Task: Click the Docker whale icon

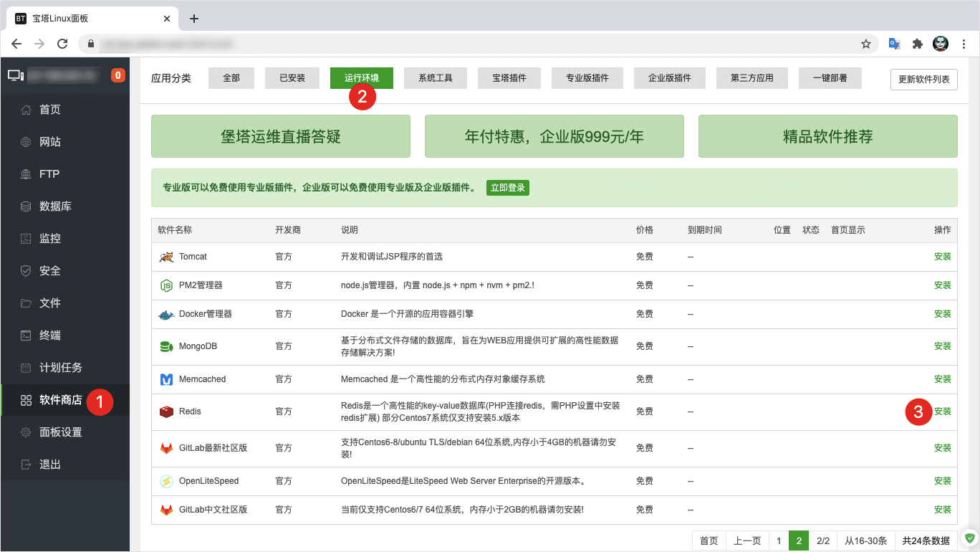Action: coord(166,314)
